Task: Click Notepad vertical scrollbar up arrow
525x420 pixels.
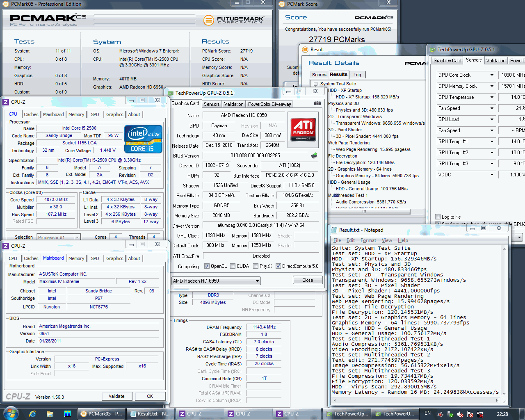Action: 504,248
